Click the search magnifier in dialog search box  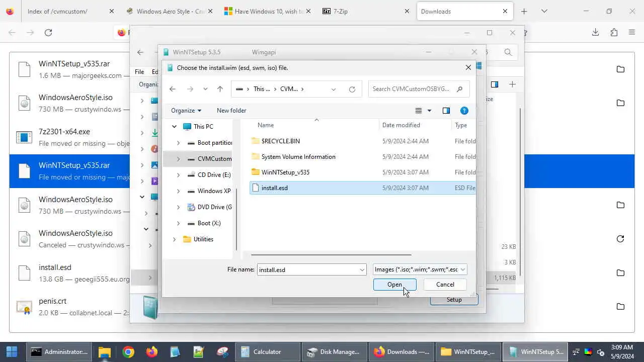point(459,89)
